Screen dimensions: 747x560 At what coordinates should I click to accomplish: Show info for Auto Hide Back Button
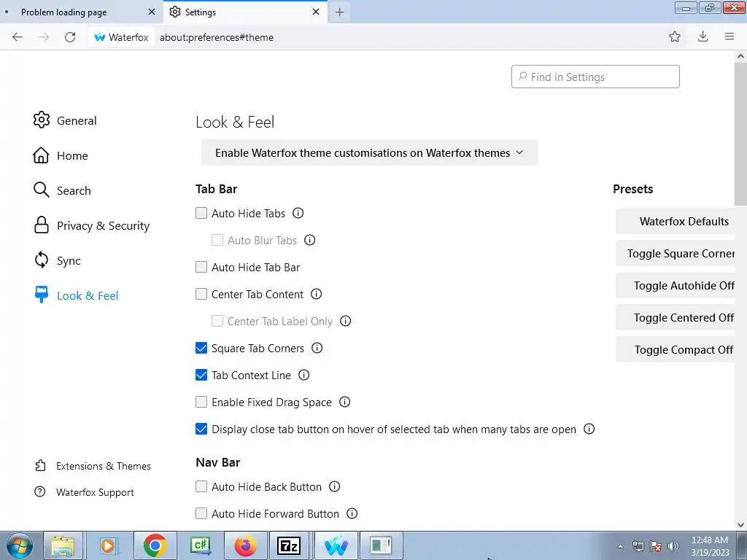tap(335, 486)
